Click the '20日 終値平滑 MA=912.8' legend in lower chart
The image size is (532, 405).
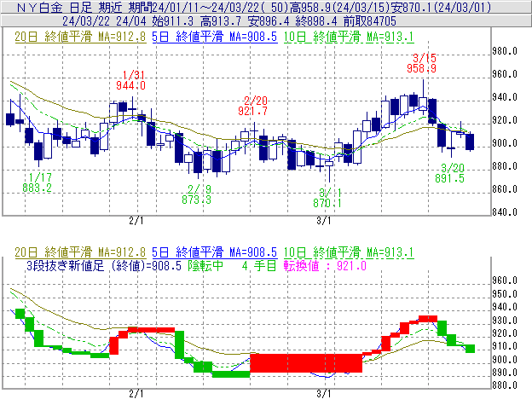(x=80, y=252)
